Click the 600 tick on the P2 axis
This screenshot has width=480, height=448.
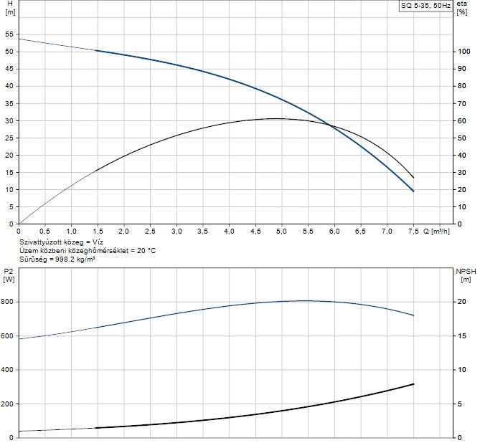[x=8, y=335]
